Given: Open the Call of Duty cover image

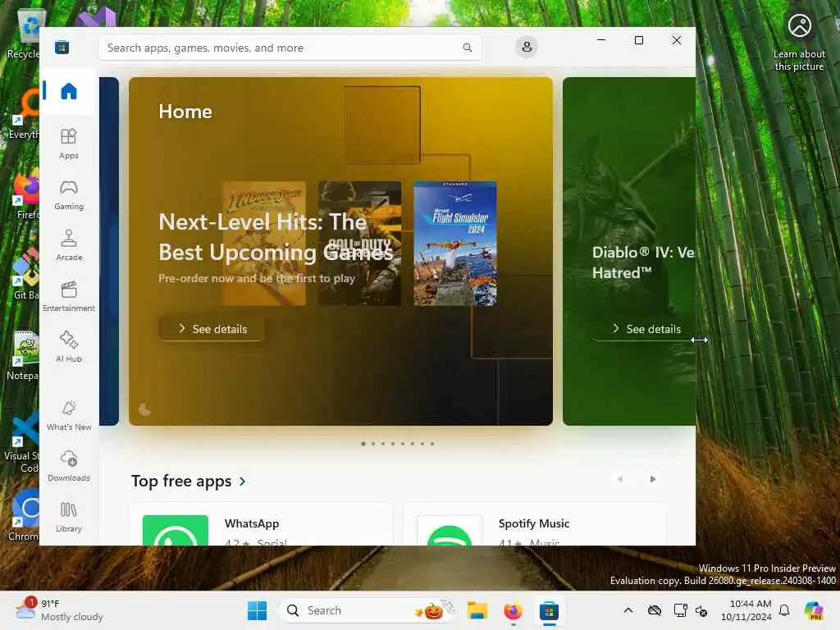Looking at the screenshot, I should click(x=359, y=244).
